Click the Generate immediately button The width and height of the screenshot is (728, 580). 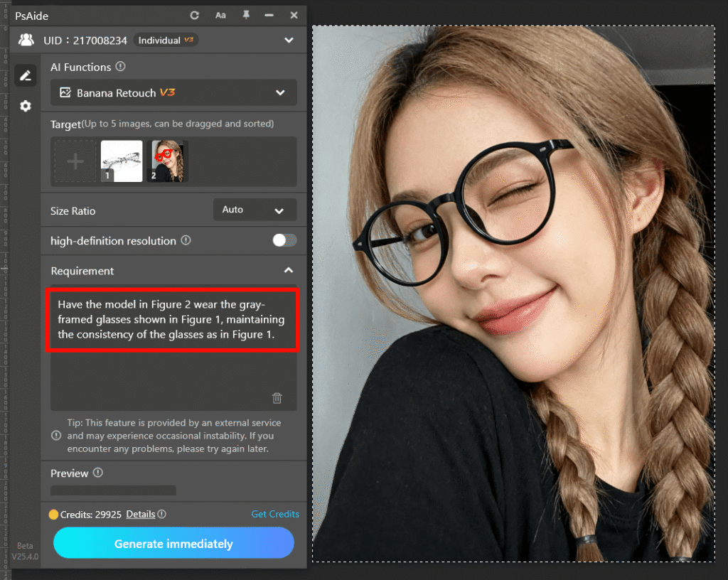[173, 544]
